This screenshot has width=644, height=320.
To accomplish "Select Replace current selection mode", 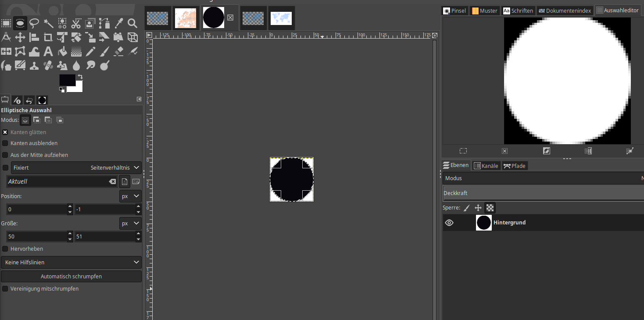I will pos(25,120).
